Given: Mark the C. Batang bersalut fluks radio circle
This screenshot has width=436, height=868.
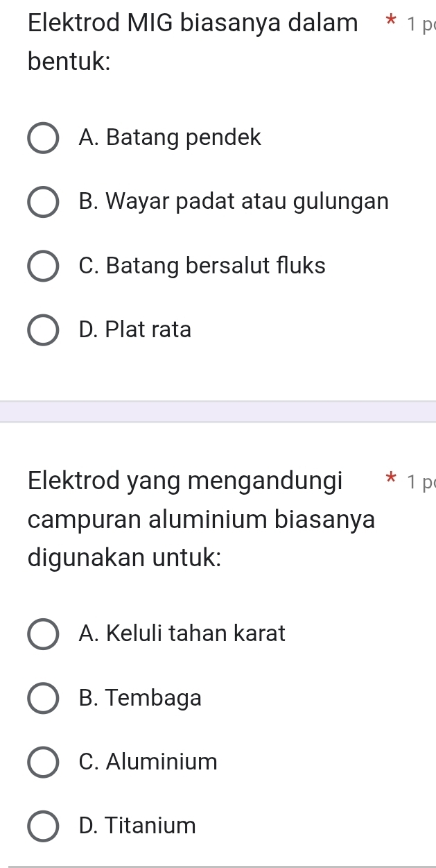Looking at the screenshot, I should click(x=42, y=266).
